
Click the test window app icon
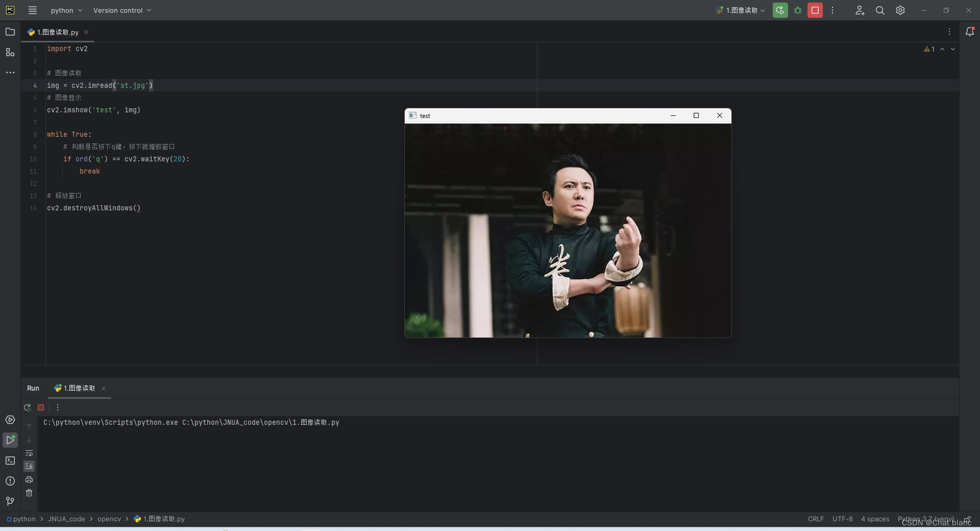point(412,115)
